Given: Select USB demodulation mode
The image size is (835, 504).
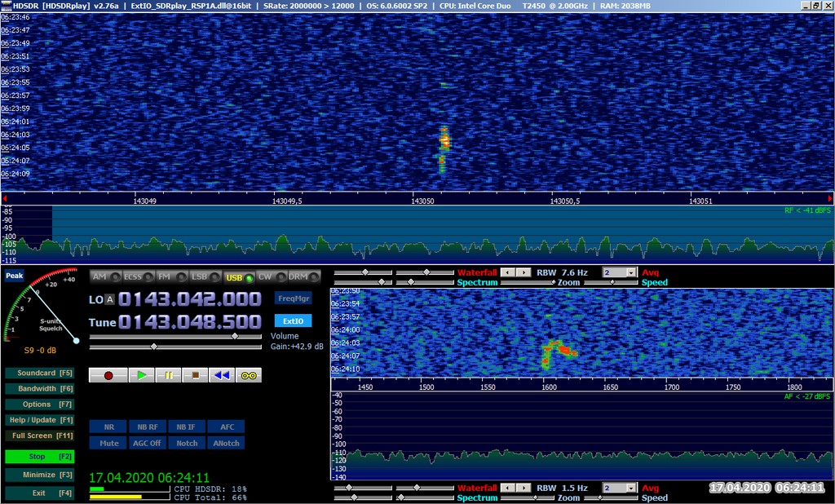Looking at the screenshot, I should pyautogui.click(x=239, y=277).
